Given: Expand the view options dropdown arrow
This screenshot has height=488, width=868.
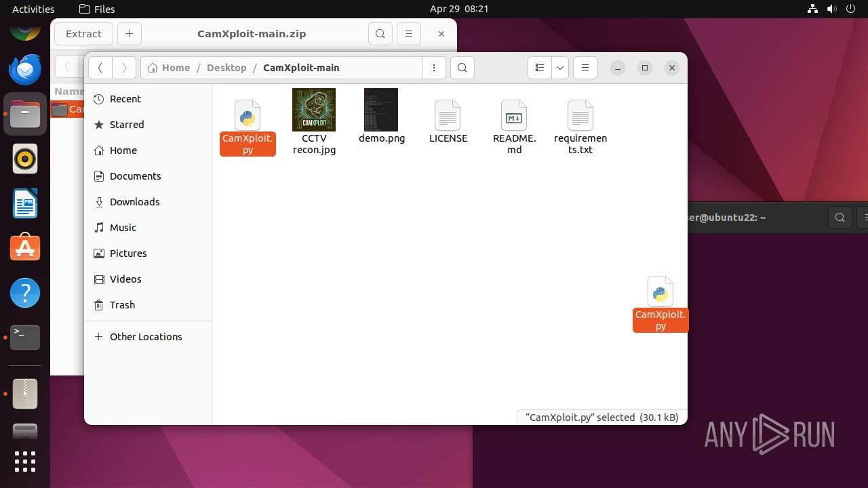Looking at the screenshot, I should point(560,68).
